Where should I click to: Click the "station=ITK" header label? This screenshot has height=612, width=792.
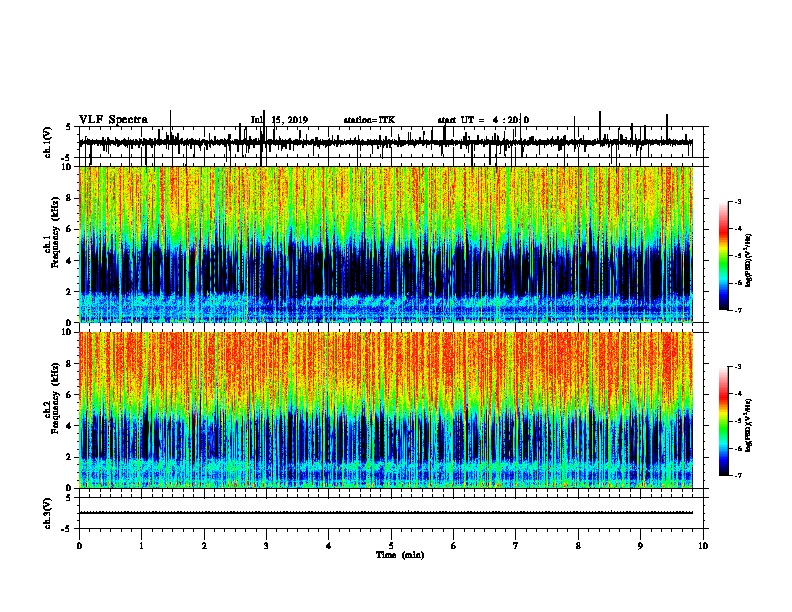(x=369, y=120)
